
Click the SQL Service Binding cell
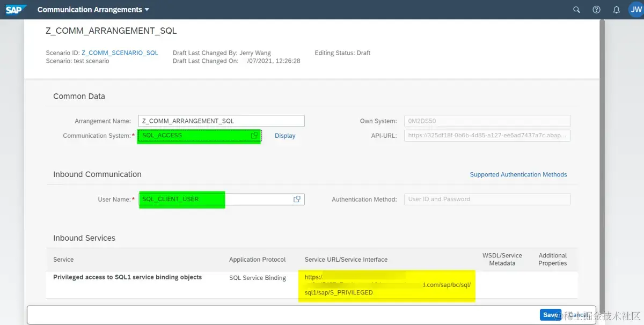(x=258, y=278)
